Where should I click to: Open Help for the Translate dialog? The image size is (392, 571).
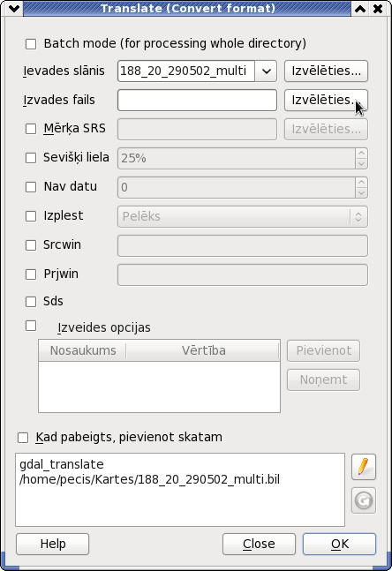(x=52, y=544)
